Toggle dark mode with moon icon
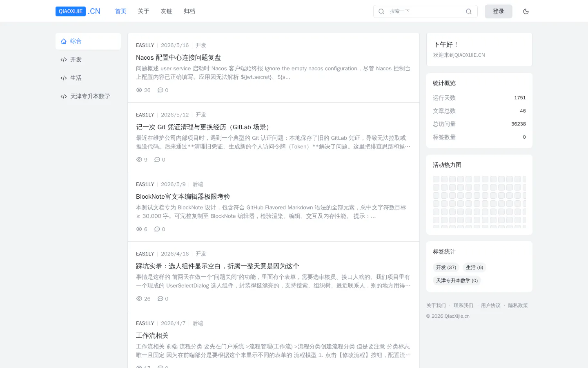 pyautogui.click(x=526, y=11)
